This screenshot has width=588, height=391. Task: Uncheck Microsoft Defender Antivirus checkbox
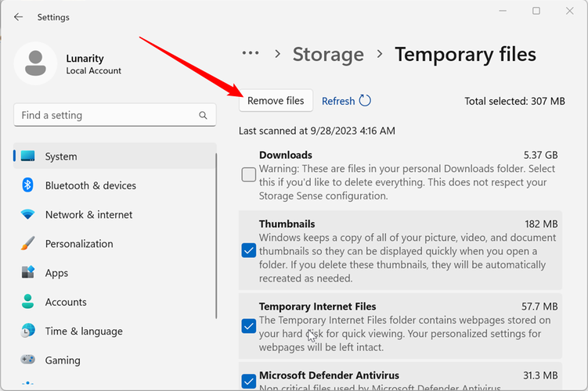248,381
